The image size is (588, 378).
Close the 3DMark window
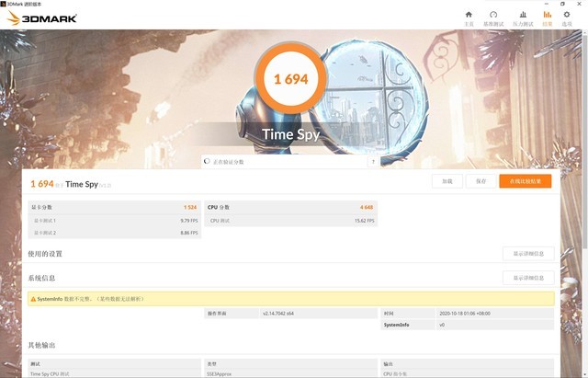pos(580,4)
